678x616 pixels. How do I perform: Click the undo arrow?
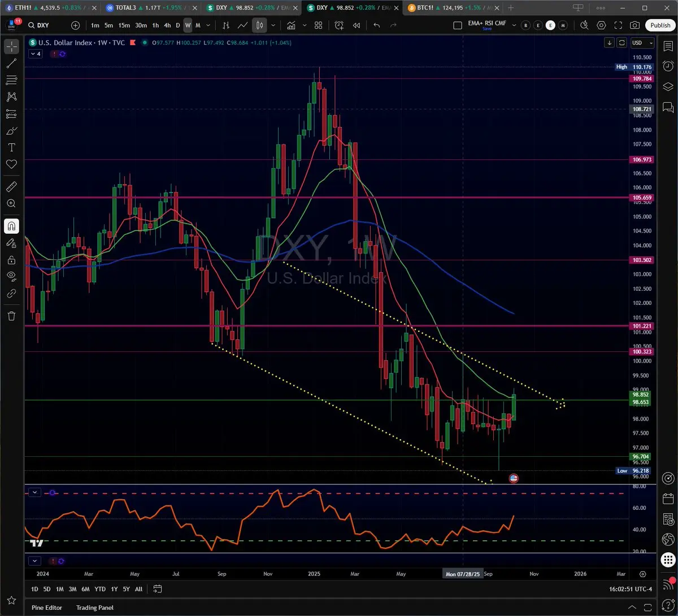377,25
